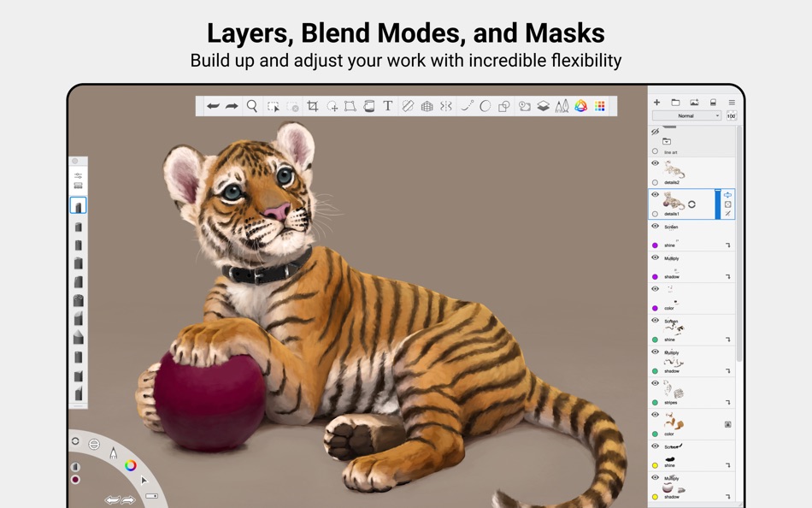Select the line art layer radio circle
Image resolution: width=812 pixels, height=508 pixels.
(655, 151)
